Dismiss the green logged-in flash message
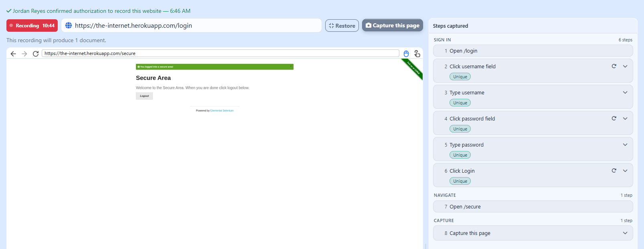This screenshot has width=644, height=249. coord(291,66)
